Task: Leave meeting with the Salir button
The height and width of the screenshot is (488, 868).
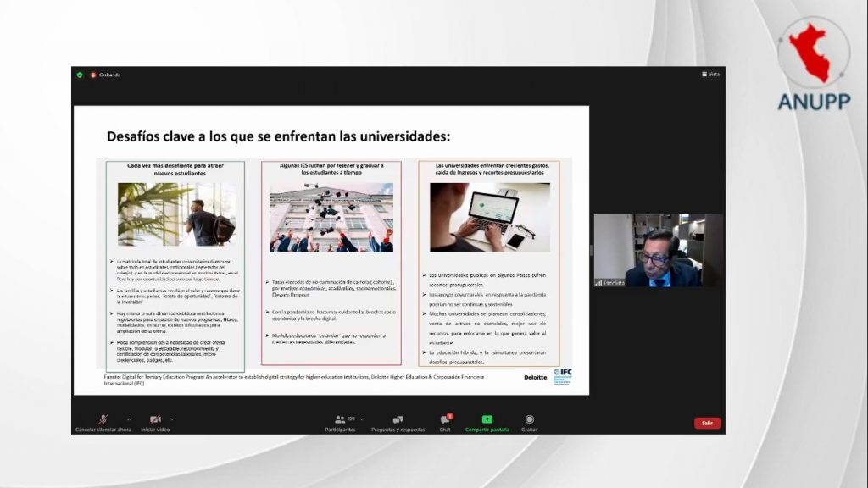Action: tap(707, 424)
